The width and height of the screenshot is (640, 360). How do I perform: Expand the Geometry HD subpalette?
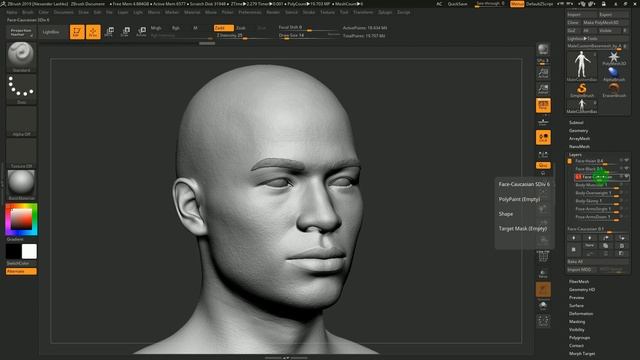(x=582, y=289)
